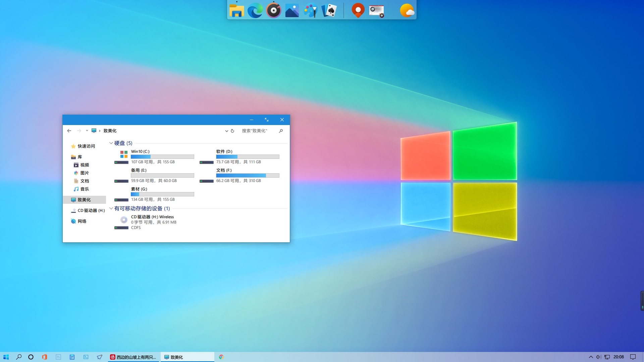Open Solitaire cards icon in the dock
The width and height of the screenshot is (644, 362).
(x=329, y=11)
